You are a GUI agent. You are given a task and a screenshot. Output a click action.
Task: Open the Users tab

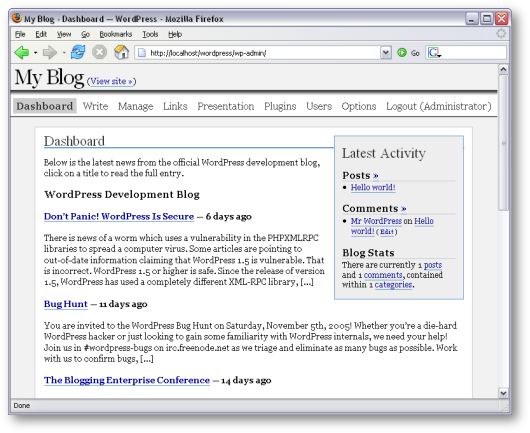pos(319,106)
